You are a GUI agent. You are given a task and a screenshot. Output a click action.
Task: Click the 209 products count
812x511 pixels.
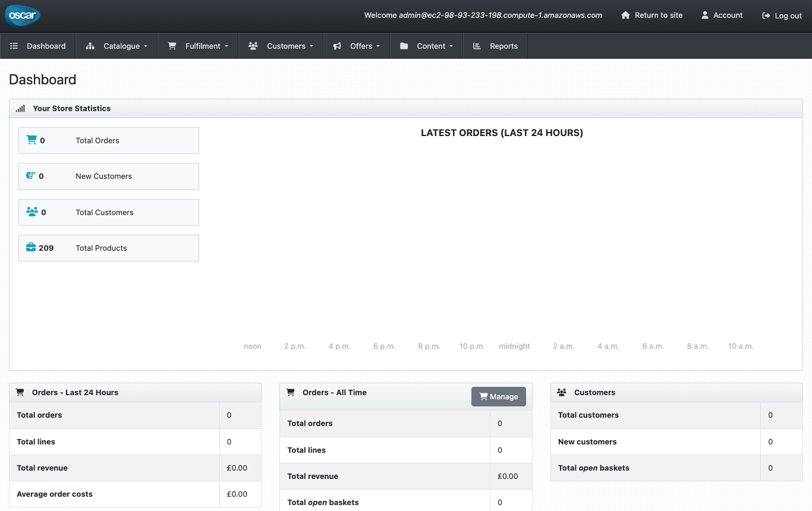[x=46, y=248]
